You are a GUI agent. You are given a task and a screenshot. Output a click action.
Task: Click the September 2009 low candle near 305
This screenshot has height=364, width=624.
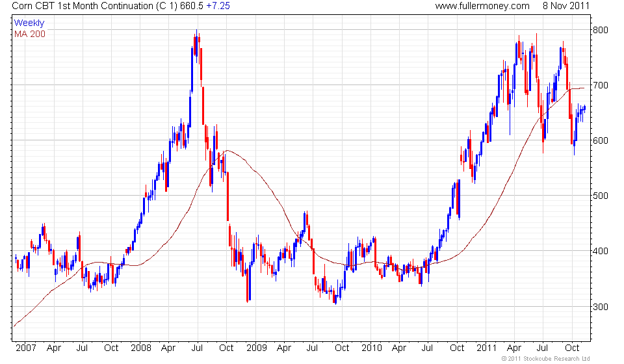coord(335,299)
